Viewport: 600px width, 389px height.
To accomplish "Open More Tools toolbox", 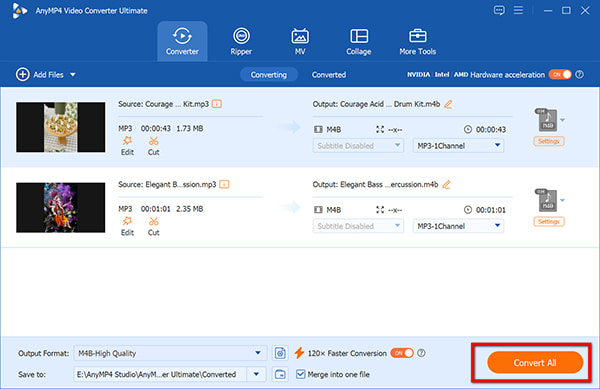I will click(417, 41).
